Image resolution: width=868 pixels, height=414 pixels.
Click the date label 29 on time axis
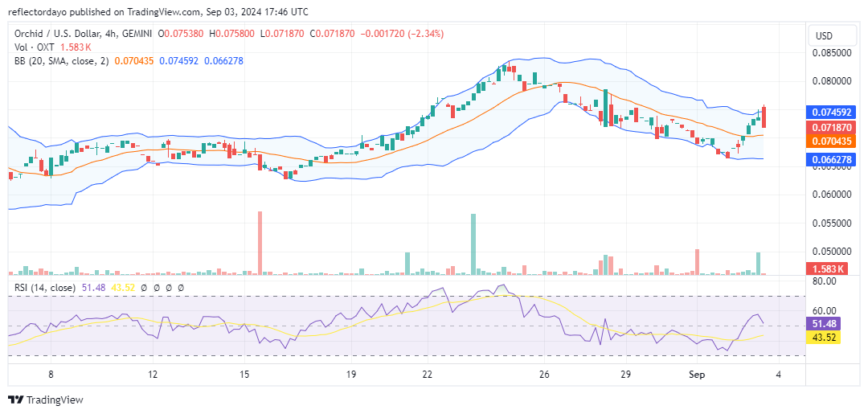[625, 375]
